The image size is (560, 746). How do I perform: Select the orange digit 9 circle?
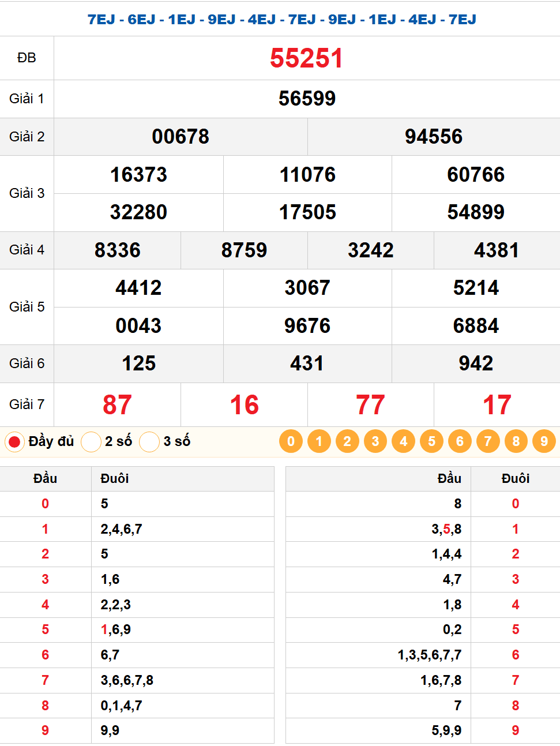coord(544,441)
